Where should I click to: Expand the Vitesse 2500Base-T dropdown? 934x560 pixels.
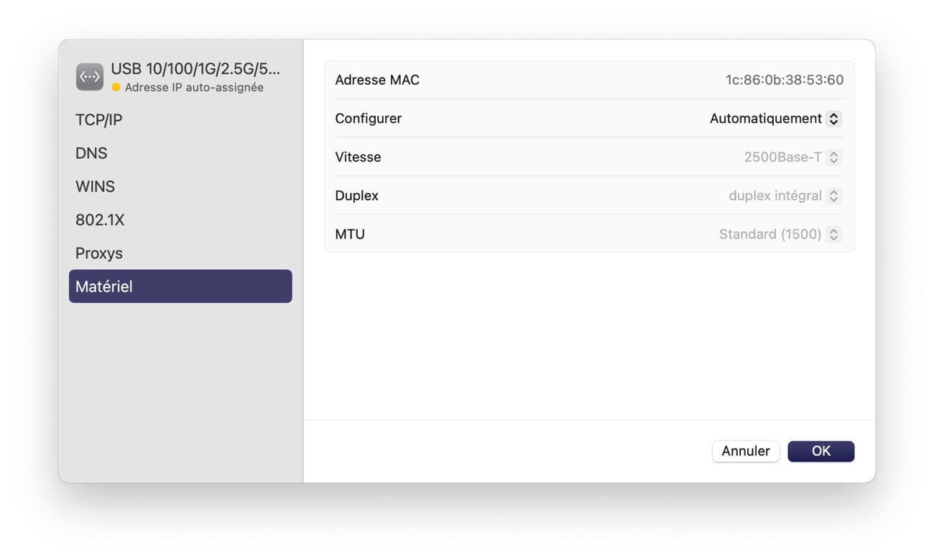[x=792, y=157]
